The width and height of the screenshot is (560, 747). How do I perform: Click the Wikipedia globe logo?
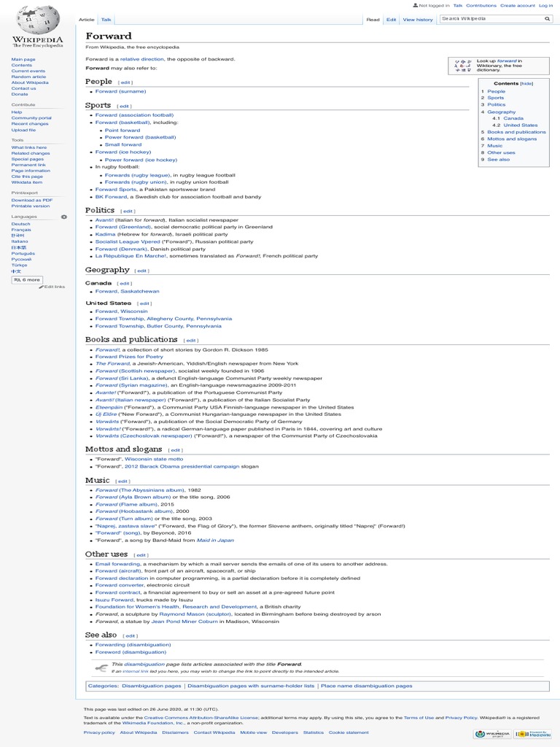38,19
